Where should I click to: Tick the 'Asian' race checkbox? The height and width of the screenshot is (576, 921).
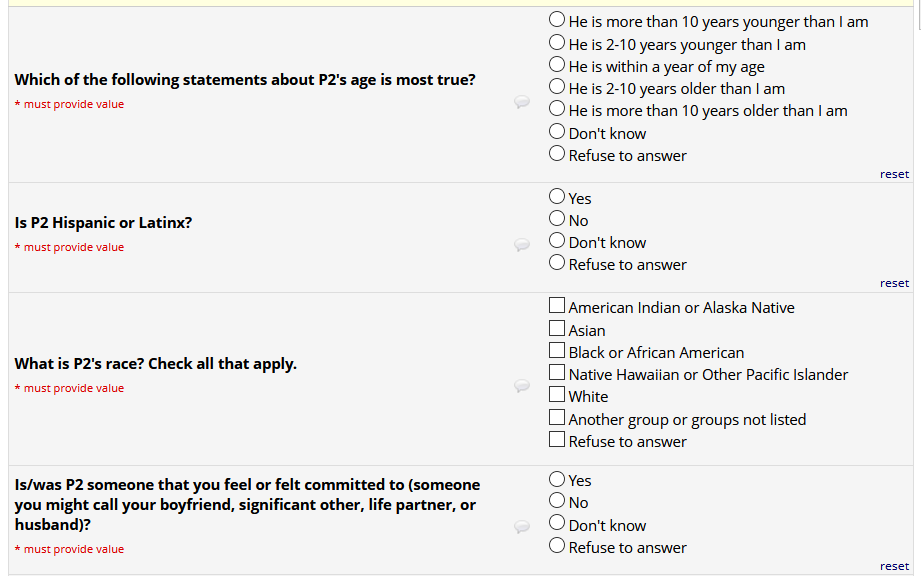point(557,329)
